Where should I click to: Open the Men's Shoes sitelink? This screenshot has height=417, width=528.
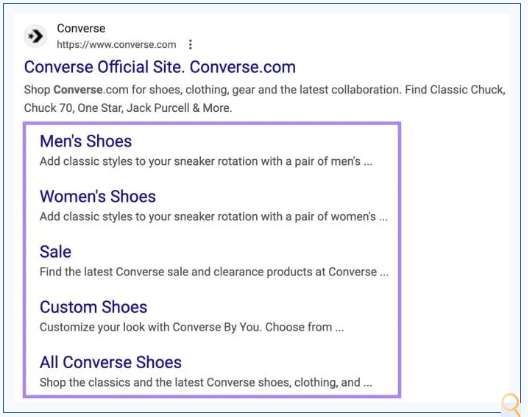coord(86,141)
